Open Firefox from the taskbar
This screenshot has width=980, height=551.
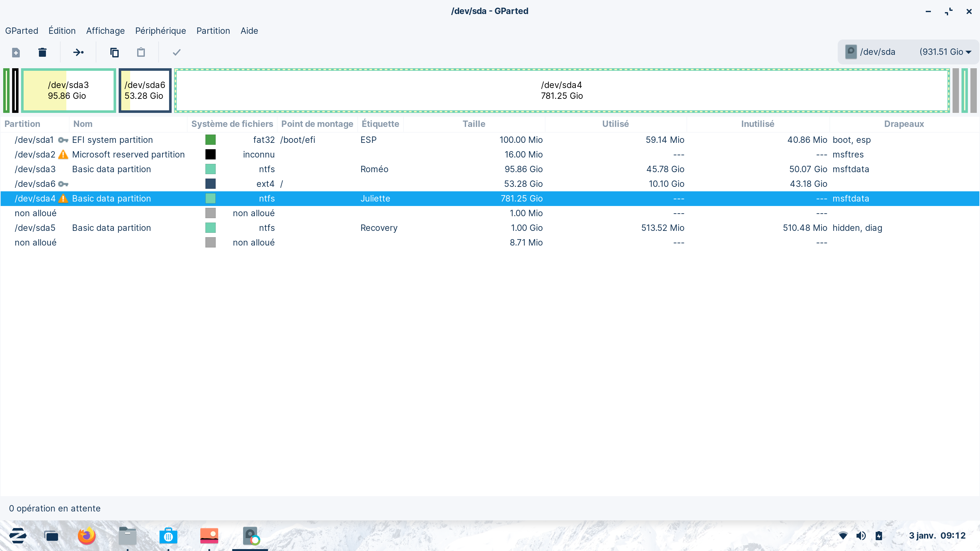coord(87,536)
